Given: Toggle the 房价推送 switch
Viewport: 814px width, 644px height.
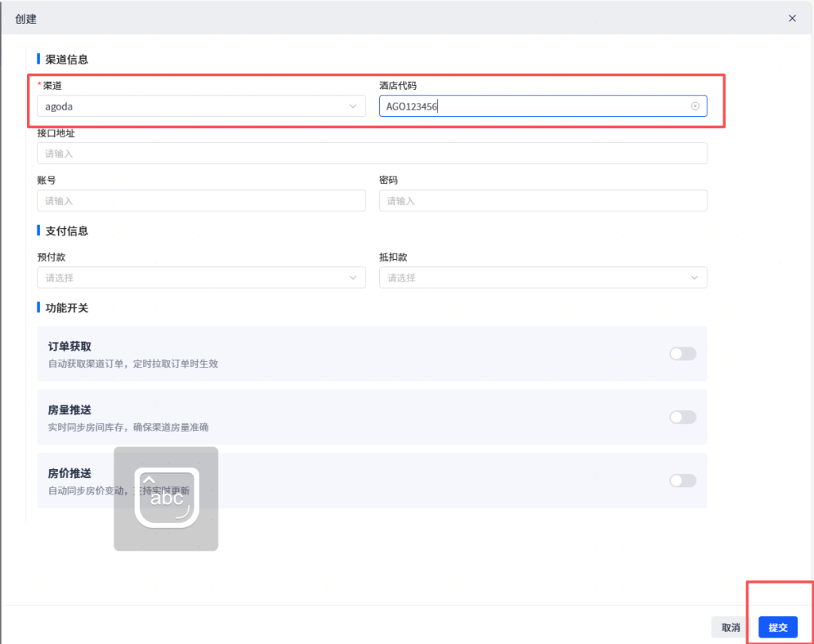Looking at the screenshot, I should click(x=683, y=480).
